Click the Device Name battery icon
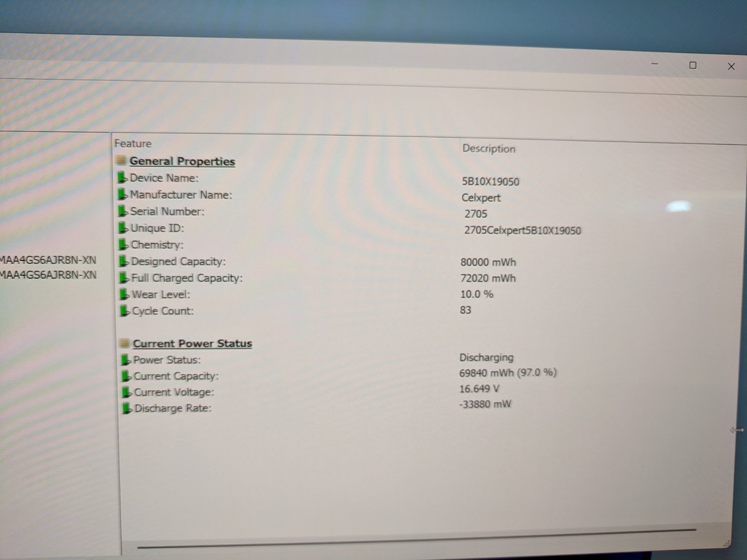The image size is (747, 560). [122, 178]
